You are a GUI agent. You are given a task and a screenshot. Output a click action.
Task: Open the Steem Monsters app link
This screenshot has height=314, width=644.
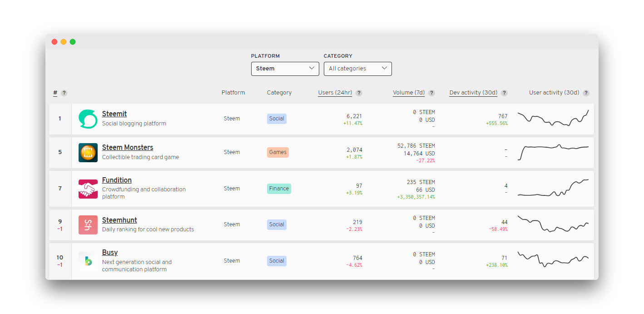tap(128, 148)
